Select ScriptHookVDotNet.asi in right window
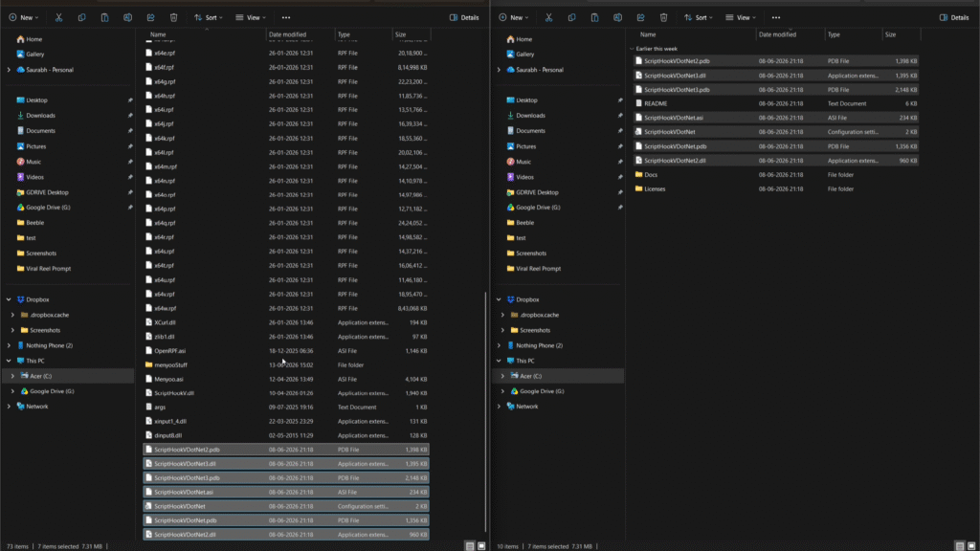 (775, 118)
